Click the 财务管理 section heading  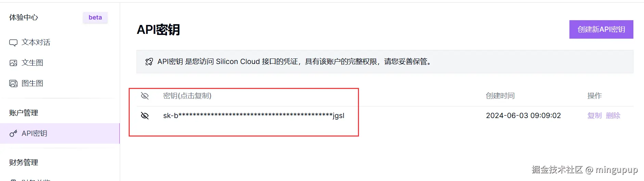(x=24, y=163)
